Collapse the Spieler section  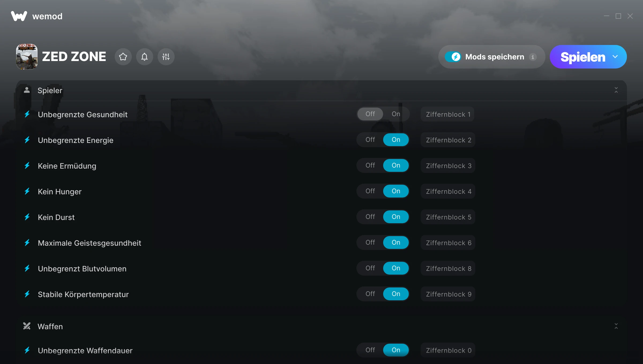616,90
